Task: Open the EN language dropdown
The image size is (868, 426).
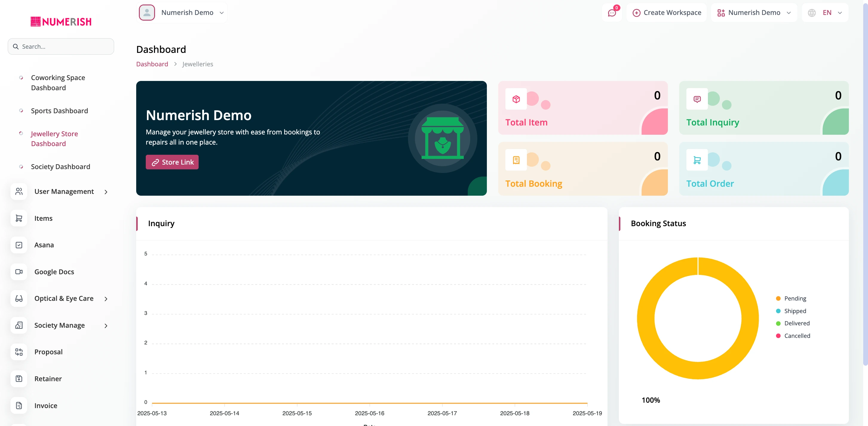Action: [x=825, y=13]
